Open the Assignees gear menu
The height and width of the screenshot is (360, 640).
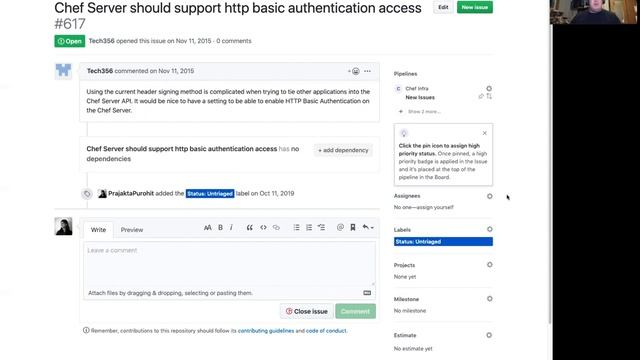coord(489,196)
